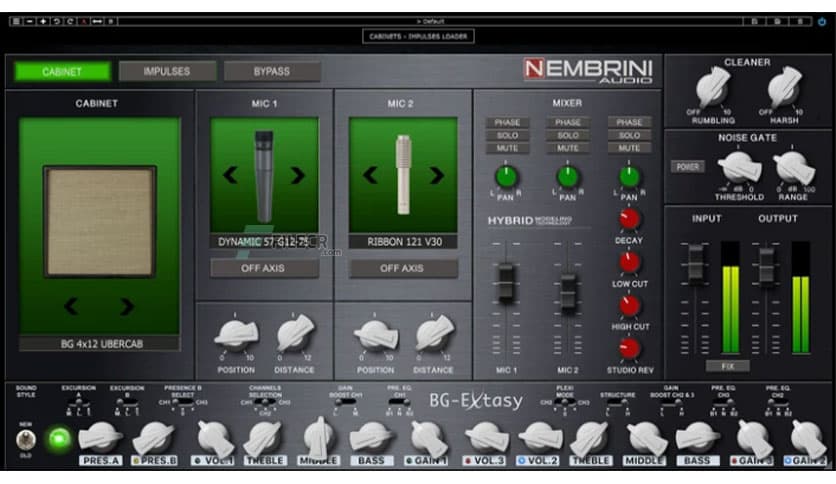Image resolution: width=836 pixels, height=484 pixels.
Task: Click the Input level fader
Action: [x=695, y=263]
